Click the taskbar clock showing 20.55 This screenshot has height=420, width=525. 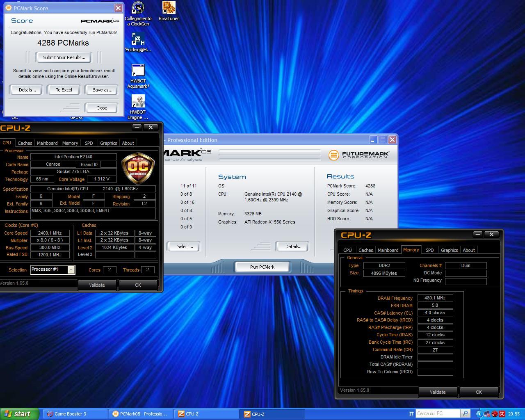(x=514, y=414)
